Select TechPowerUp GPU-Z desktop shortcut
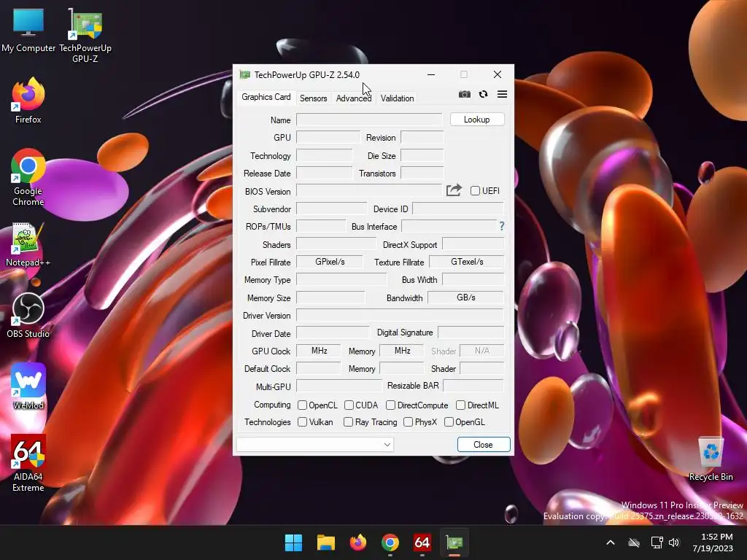The width and height of the screenshot is (747, 560). coord(85,36)
